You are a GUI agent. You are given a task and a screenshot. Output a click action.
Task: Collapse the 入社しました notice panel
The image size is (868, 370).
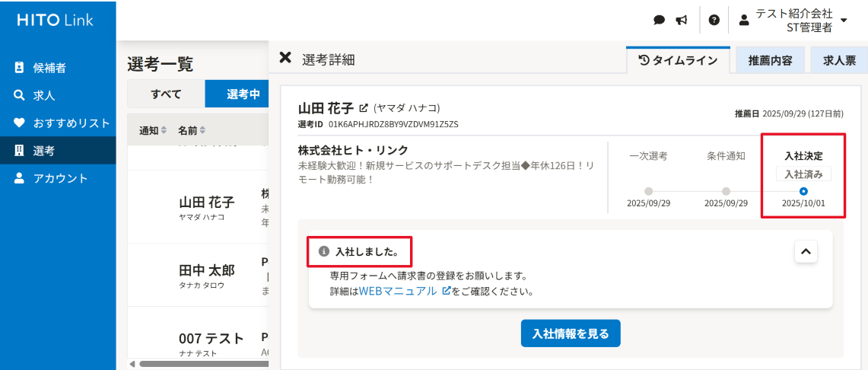tap(806, 251)
